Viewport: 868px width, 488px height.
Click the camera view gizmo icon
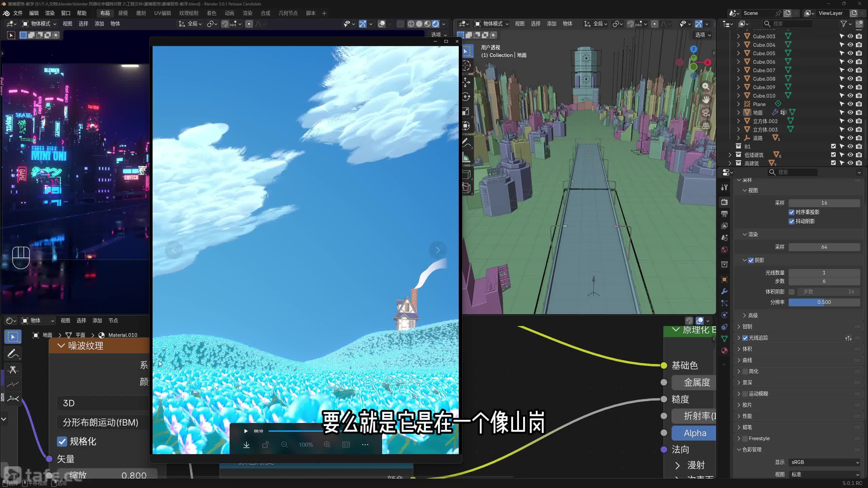click(x=706, y=113)
